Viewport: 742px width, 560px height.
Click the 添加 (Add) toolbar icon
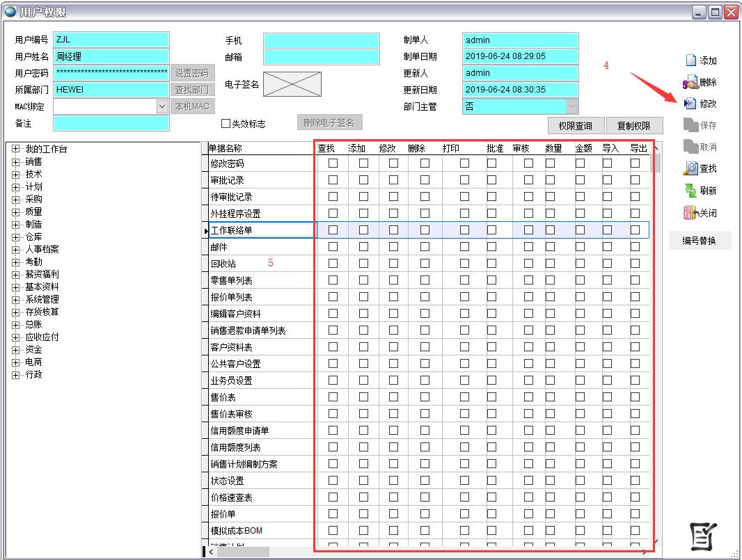tap(690, 61)
